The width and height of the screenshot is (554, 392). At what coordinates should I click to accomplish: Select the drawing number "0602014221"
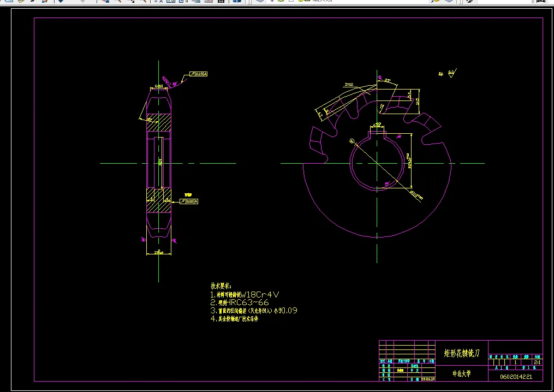click(x=516, y=377)
